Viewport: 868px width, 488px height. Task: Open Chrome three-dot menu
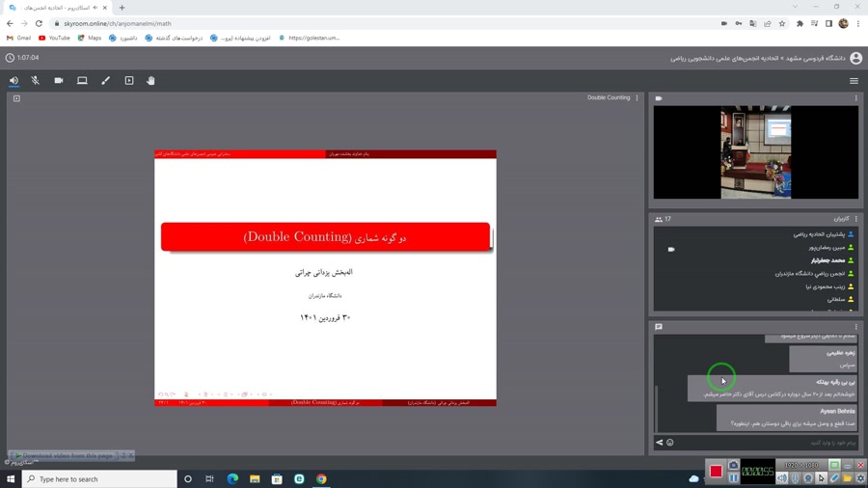click(x=858, y=24)
